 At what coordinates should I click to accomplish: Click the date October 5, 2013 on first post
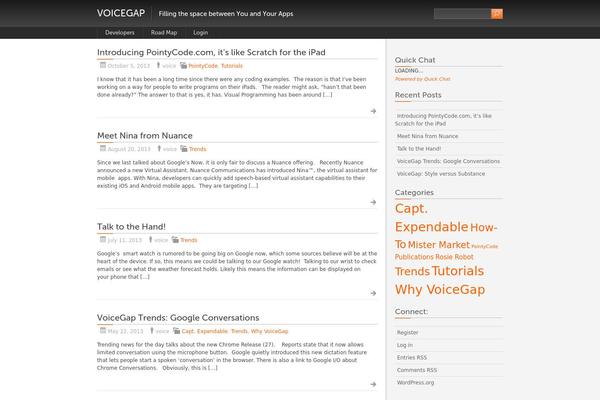point(129,66)
